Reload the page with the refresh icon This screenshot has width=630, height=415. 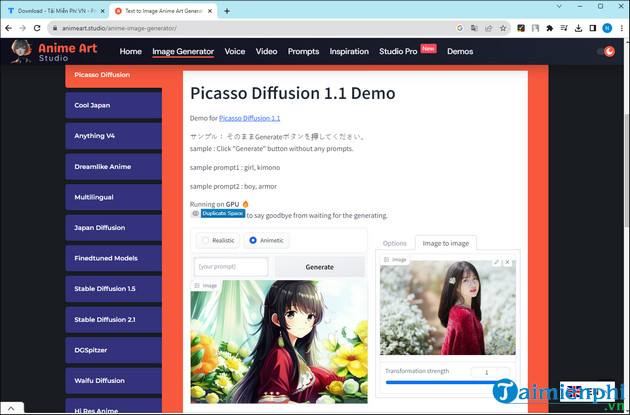pyautogui.click(x=37, y=28)
